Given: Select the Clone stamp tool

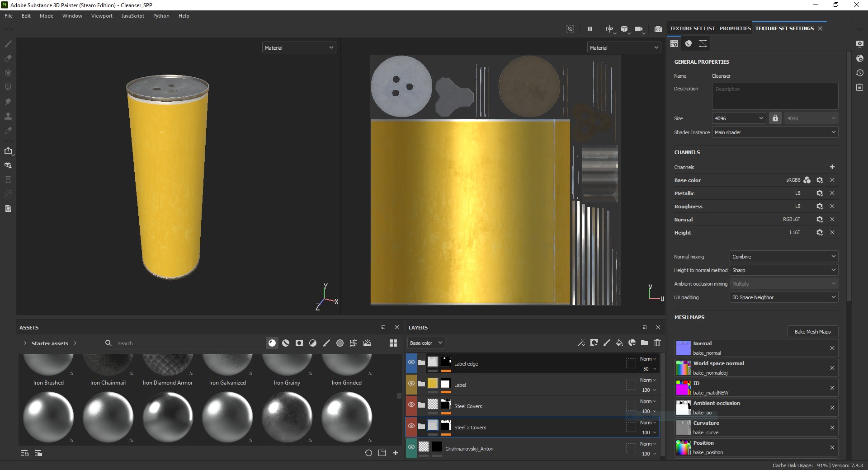Looking at the screenshot, I should click(8, 116).
